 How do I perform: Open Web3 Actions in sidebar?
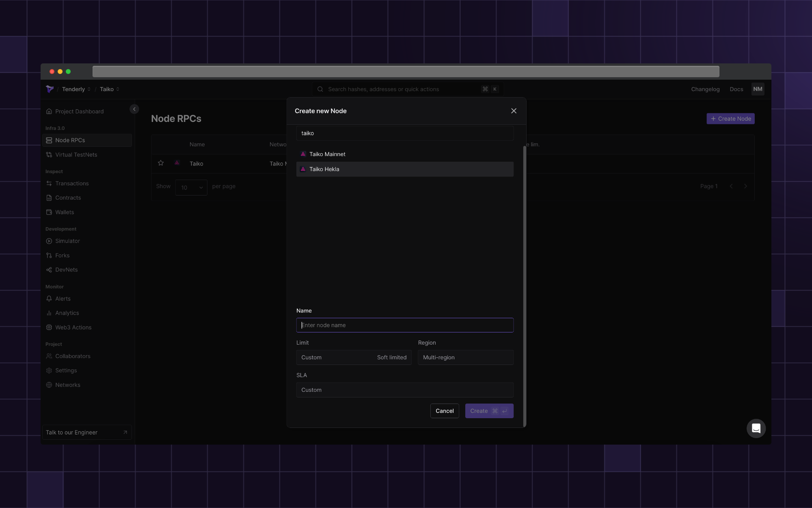73,327
